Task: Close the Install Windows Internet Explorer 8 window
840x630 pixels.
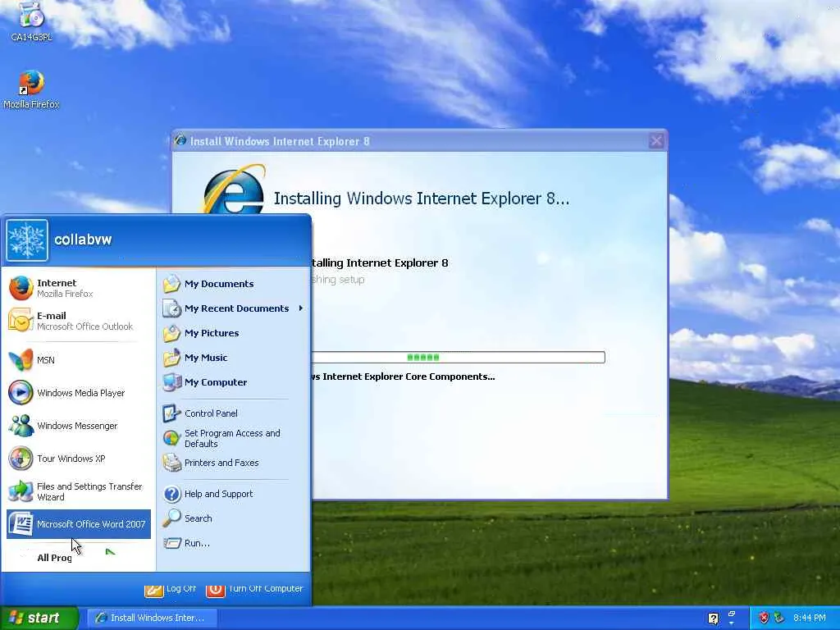Action: coord(656,141)
